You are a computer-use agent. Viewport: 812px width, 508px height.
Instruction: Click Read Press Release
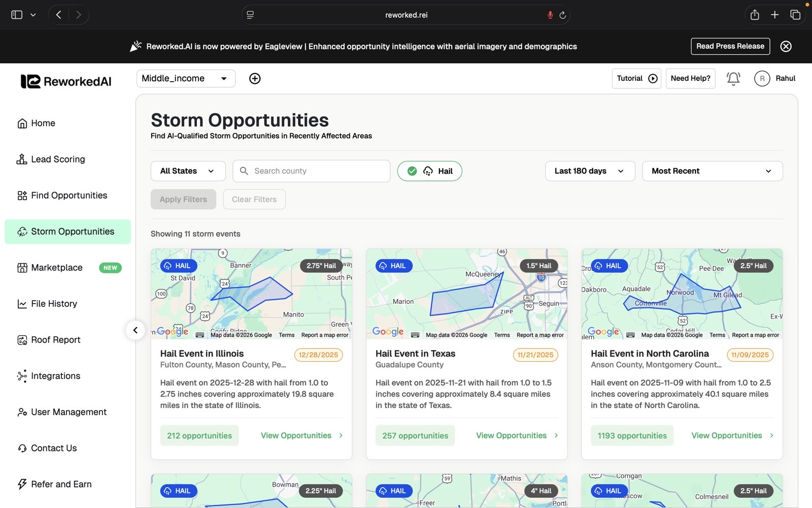[x=730, y=46]
